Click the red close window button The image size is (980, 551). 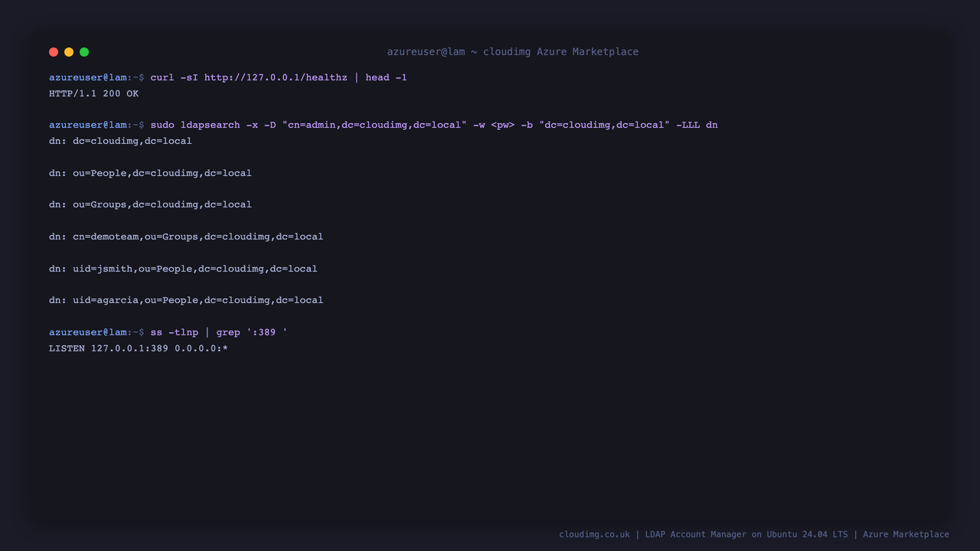click(x=54, y=52)
